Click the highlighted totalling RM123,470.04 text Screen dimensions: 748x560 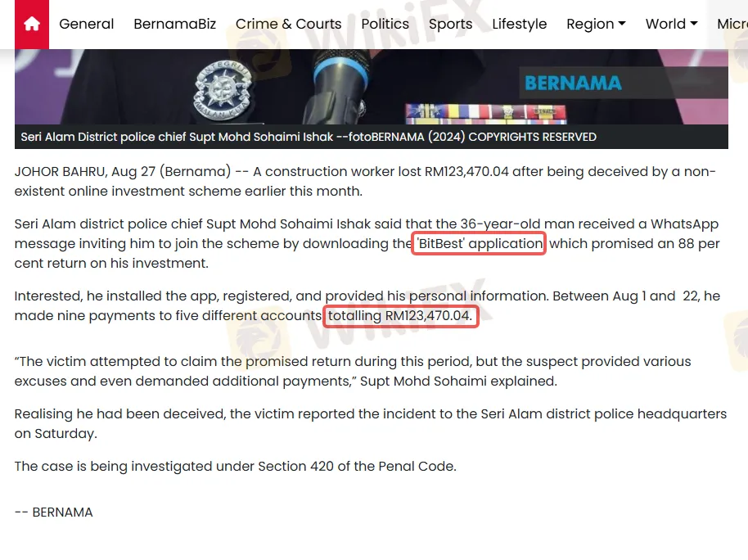click(401, 315)
